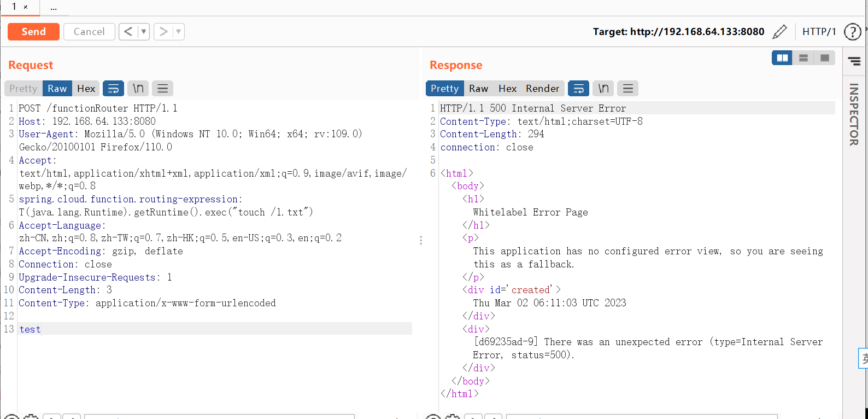Screen dimensions: 868x419
Task: Click the response Content-Type header
Action: (541, 121)
